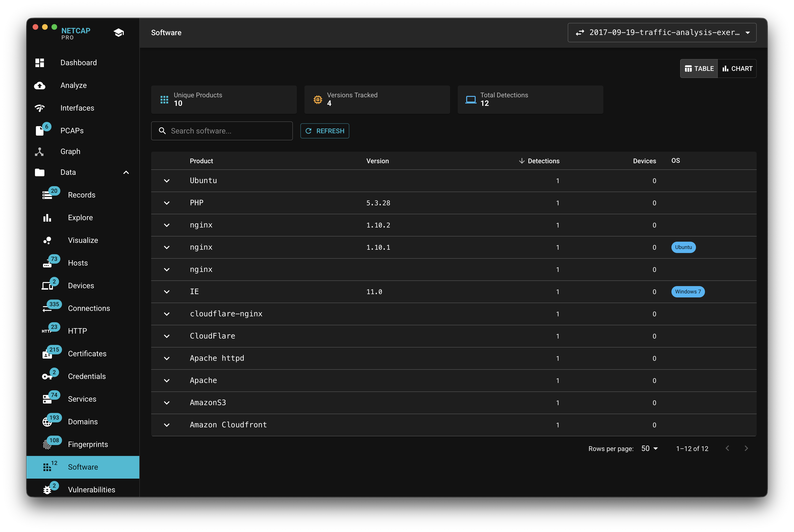Go to the Hosts page
794x532 pixels.
(x=83, y=263)
